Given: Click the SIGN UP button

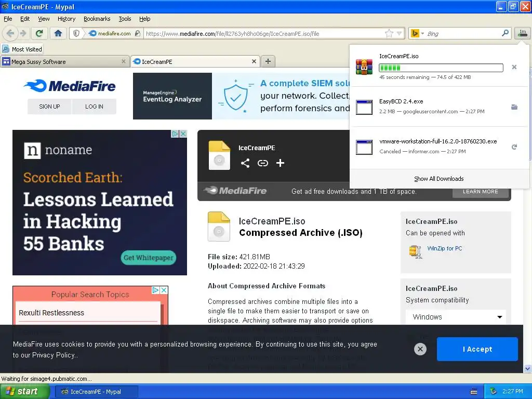Looking at the screenshot, I should pyautogui.click(x=49, y=107).
